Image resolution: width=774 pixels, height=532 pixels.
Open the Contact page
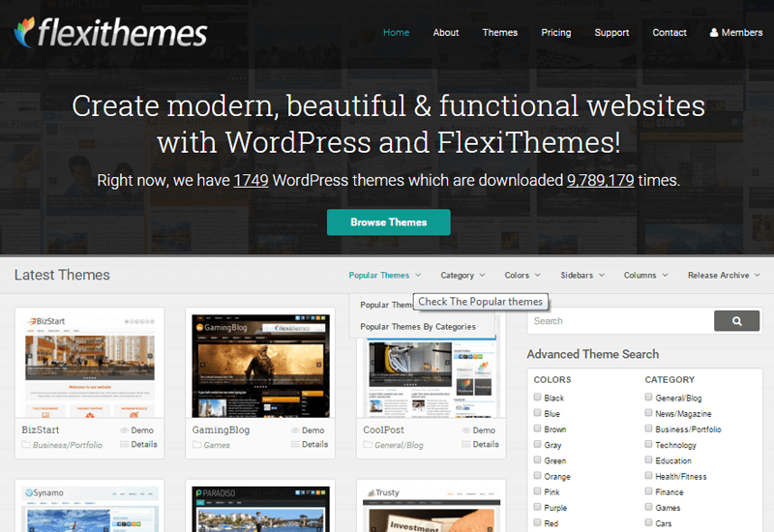(670, 33)
